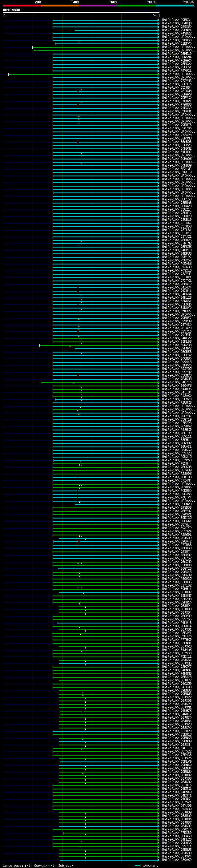Screen dimensions: 197x868
Task: Select hit label UniRef100_A2ECS2
Action: click(x=176, y=355)
